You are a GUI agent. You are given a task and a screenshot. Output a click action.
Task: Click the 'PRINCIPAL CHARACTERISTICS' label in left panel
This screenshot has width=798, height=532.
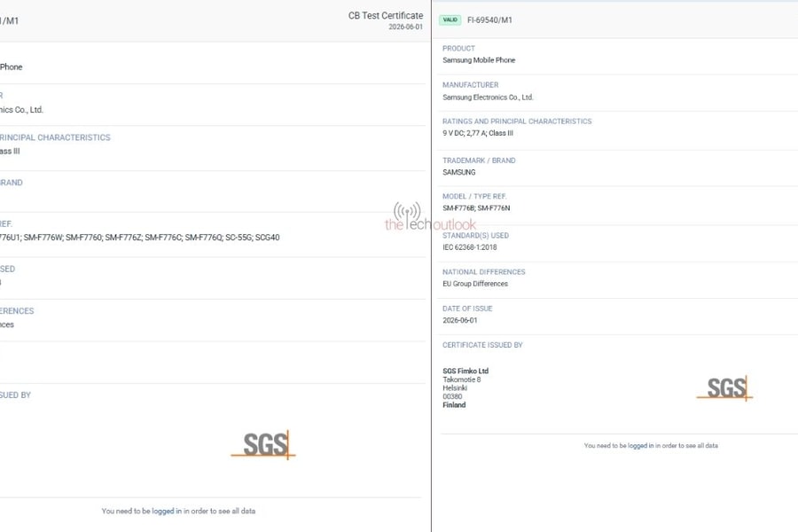click(x=55, y=137)
